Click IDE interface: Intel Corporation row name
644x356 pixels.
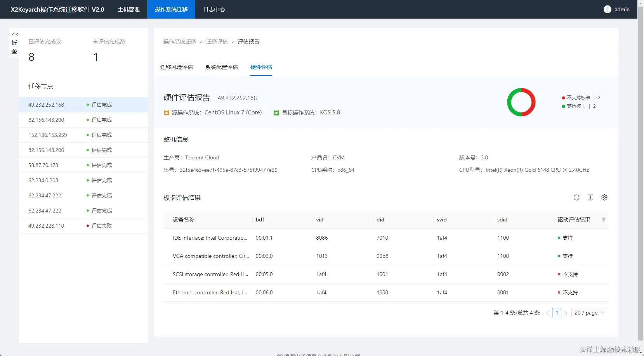click(x=210, y=238)
